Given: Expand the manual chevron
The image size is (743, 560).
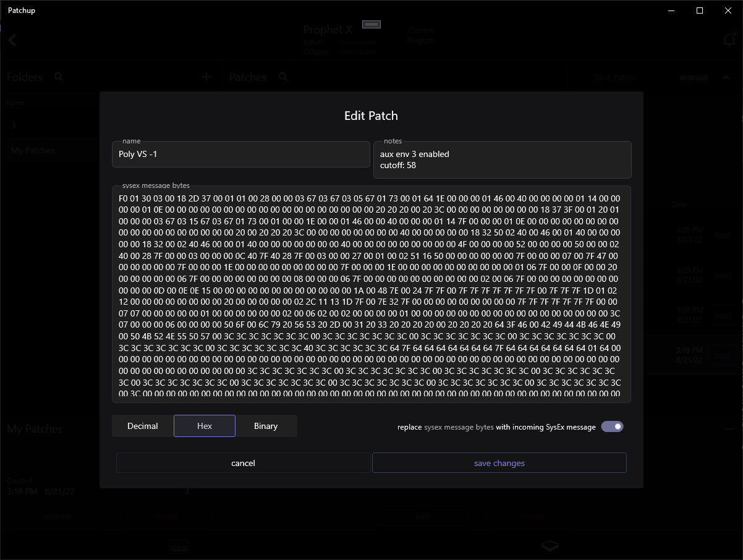Looking at the screenshot, I should [x=708, y=77].
